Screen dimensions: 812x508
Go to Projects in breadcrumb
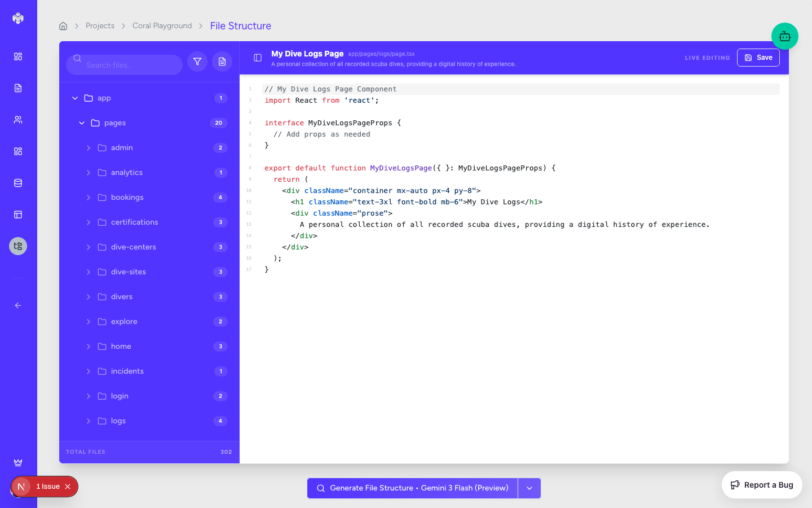[x=100, y=26]
